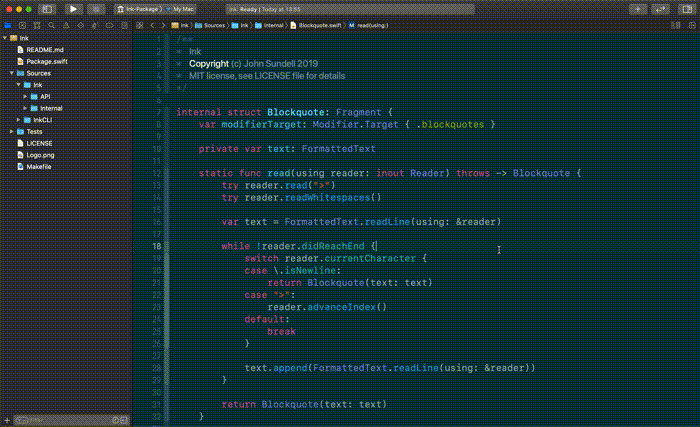Image resolution: width=700 pixels, height=427 pixels.
Task: Open the related items grid menu
Action: click(140, 25)
